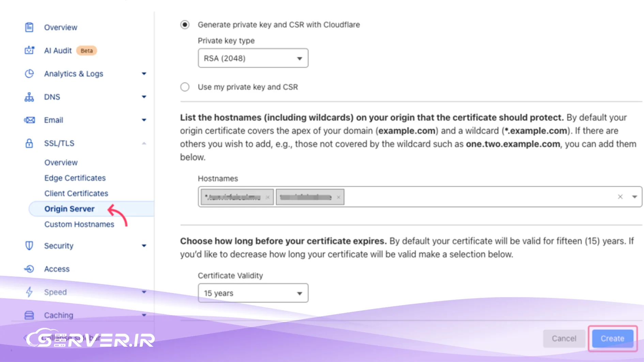Open AI Audit in the sidebar

point(58,50)
